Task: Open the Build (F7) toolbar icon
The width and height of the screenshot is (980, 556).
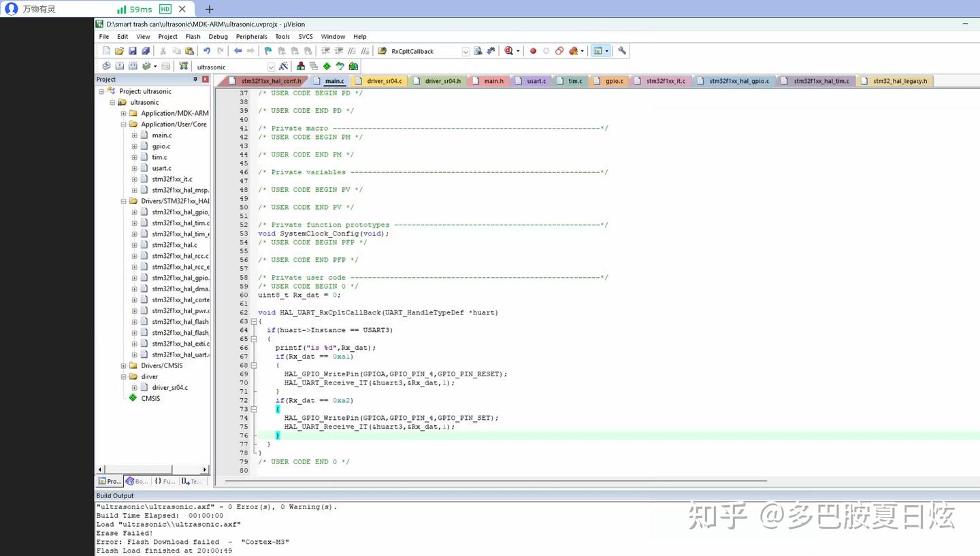Action: tap(118, 65)
